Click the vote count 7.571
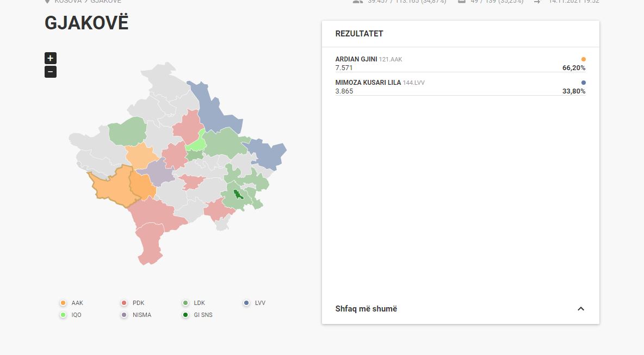644x355 pixels. (x=344, y=68)
